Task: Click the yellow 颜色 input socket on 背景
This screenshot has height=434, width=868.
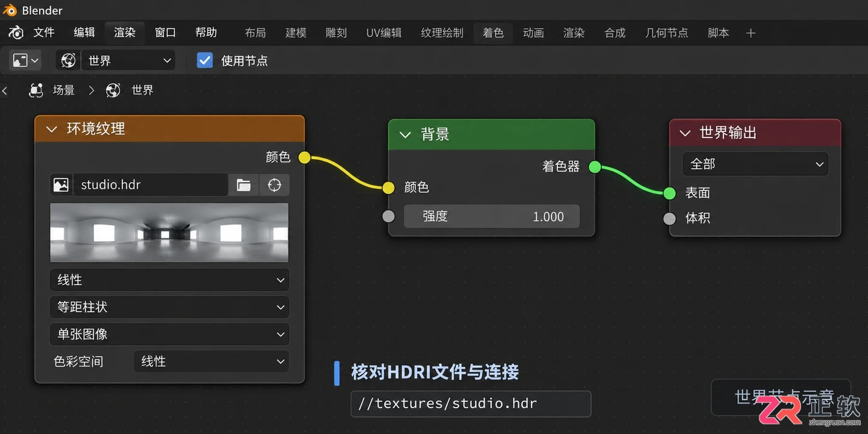Action: click(389, 187)
